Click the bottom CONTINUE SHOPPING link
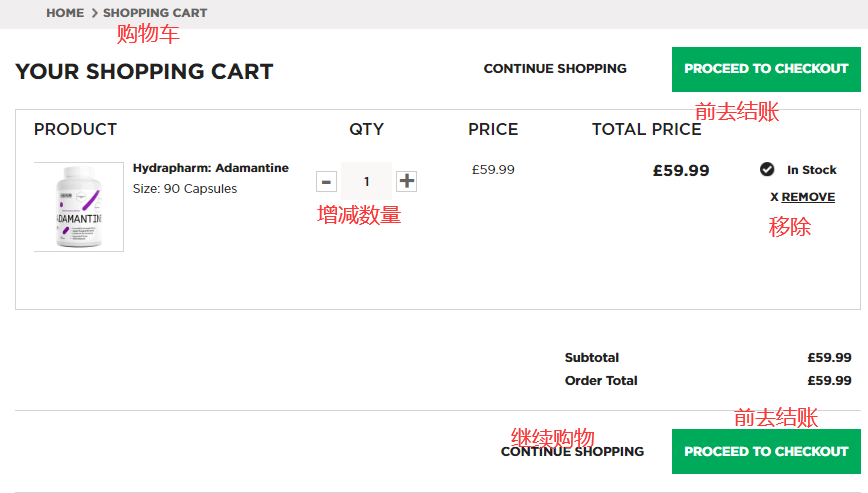Image resolution: width=868 pixels, height=493 pixels. click(572, 452)
